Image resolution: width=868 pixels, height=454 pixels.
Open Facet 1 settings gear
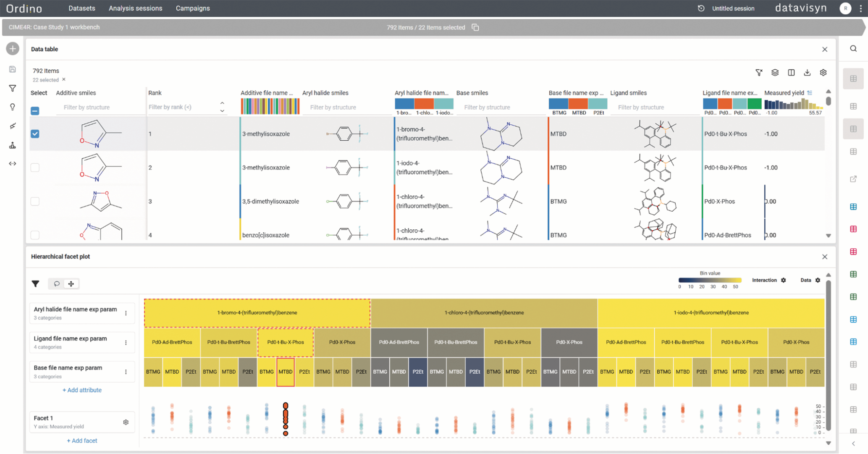(126, 422)
